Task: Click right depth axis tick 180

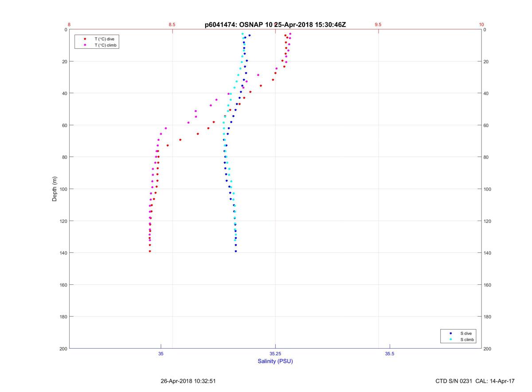Action: pyautogui.click(x=488, y=317)
